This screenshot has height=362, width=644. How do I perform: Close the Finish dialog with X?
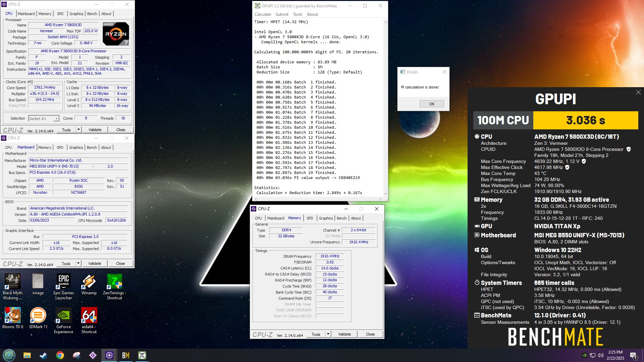coord(444,72)
